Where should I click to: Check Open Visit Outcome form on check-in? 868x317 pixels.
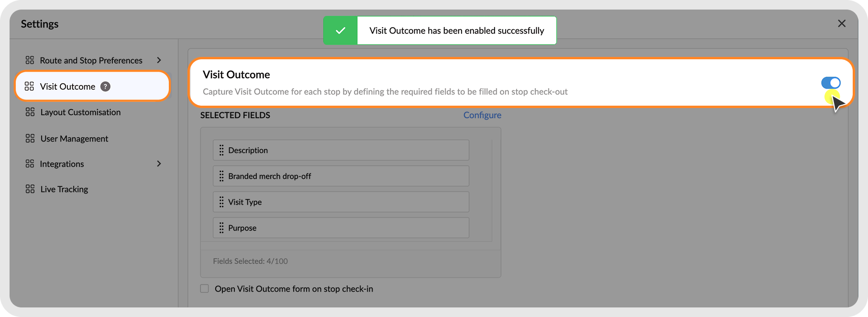coord(205,289)
